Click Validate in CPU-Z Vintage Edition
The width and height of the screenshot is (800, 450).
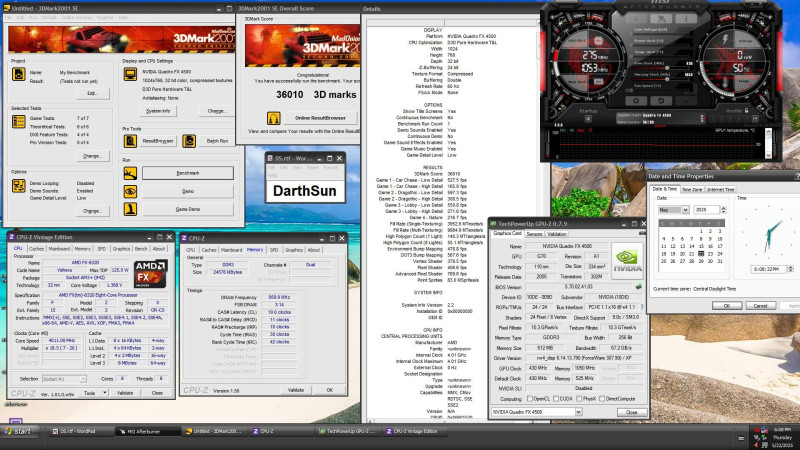click(x=125, y=393)
